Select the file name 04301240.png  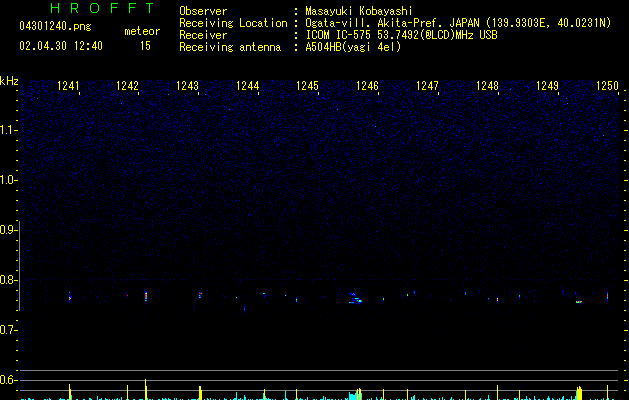[55, 27]
